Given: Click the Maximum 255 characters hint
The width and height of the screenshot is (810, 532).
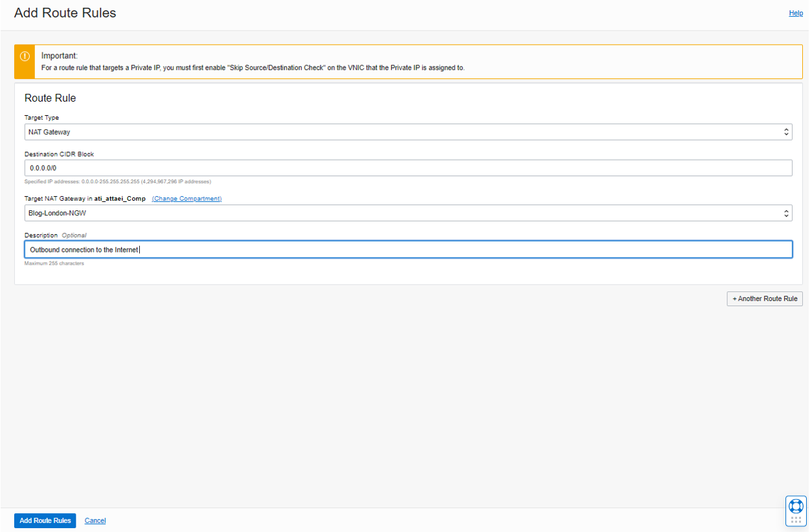Looking at the screenshot, I should [x=54, y=263].
